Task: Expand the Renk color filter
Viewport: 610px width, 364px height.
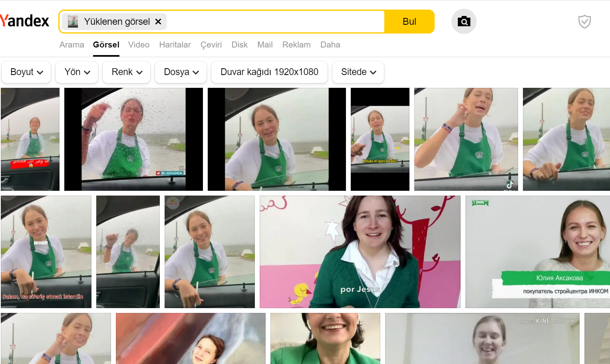Action: click(127, 72)
